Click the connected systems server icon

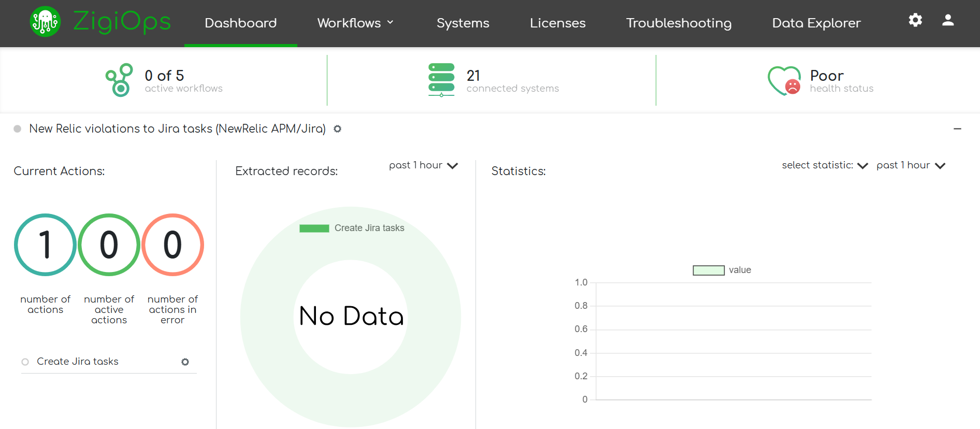tap(441, 80)
